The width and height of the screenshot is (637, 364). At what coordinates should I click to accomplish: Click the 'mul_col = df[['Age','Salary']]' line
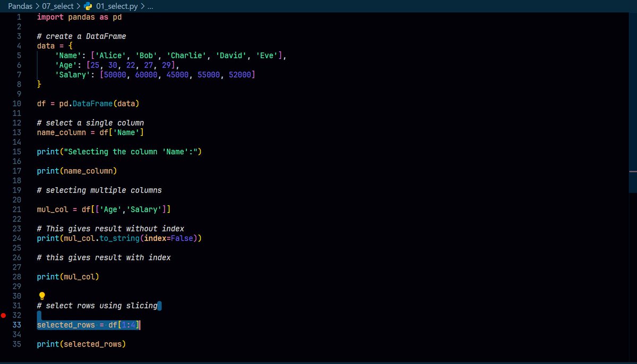click(104, 210)
